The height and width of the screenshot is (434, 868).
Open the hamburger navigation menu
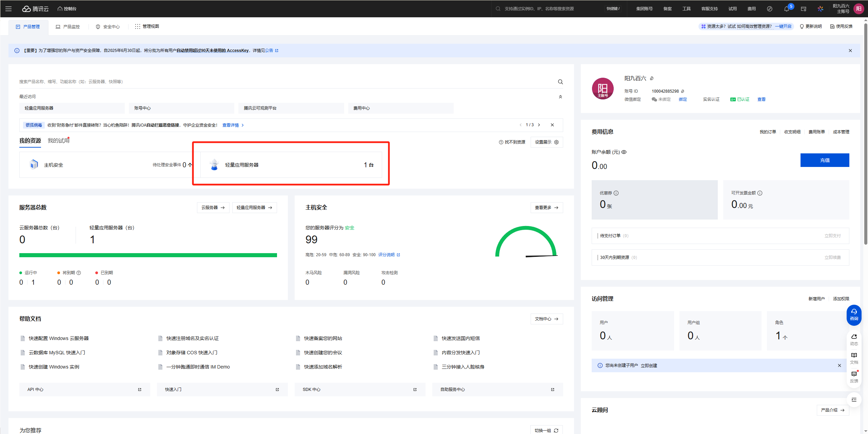click(8, 9)
